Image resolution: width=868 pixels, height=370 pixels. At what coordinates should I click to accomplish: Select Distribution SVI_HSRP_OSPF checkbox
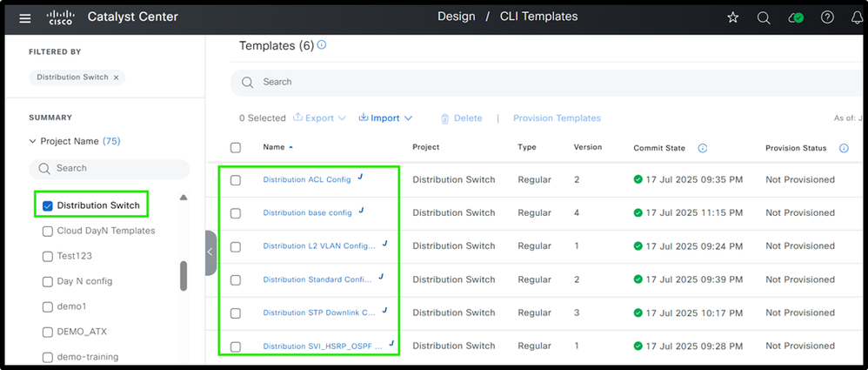(236, 346)
